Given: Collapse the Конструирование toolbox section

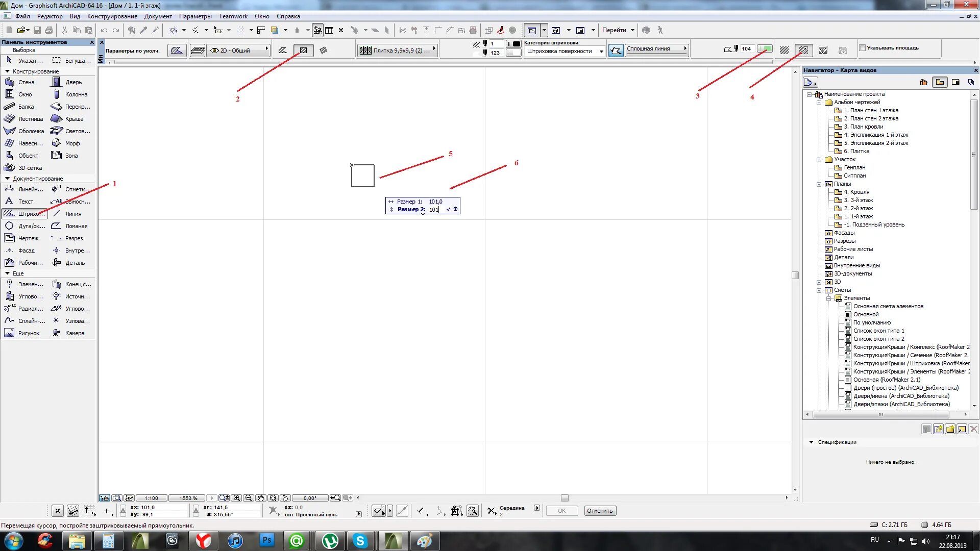Looking at the screenshot, I should tap(7, 71).
